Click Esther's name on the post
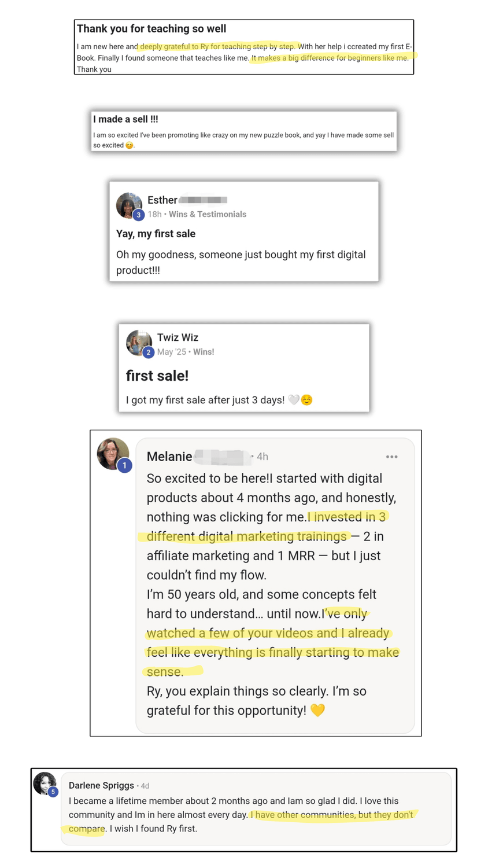 [x=162, y=200]
